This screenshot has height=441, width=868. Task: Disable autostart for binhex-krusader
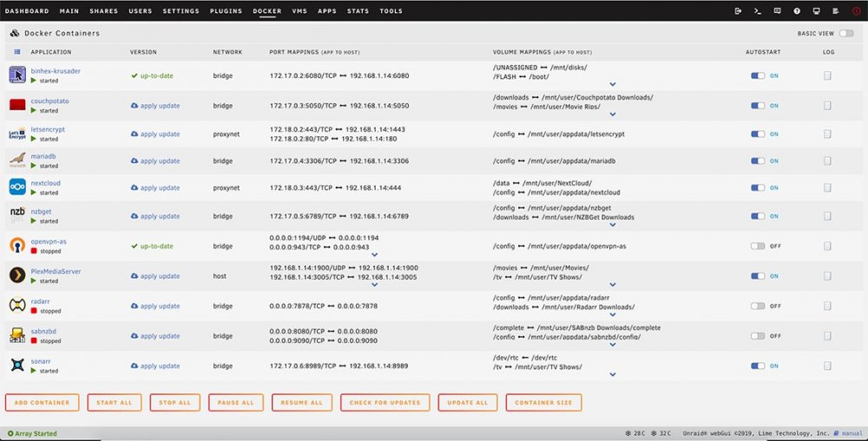coord(758,76)
